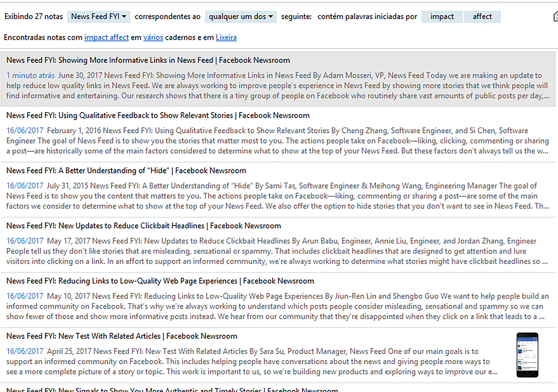The width and height of the screenshot is (558, 392).
Task: Open the 'Using Qualitative Feedback' note
Action: 158,115
